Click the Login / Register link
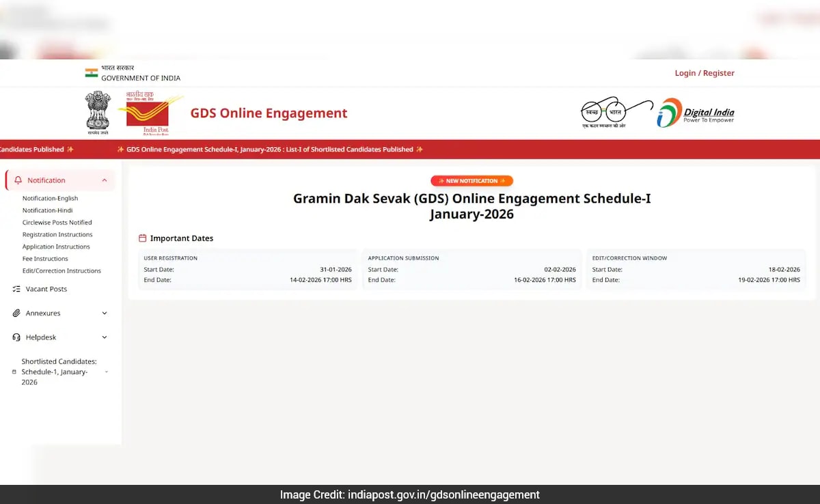Screen dimensions: 820x504 pos(704,72)
